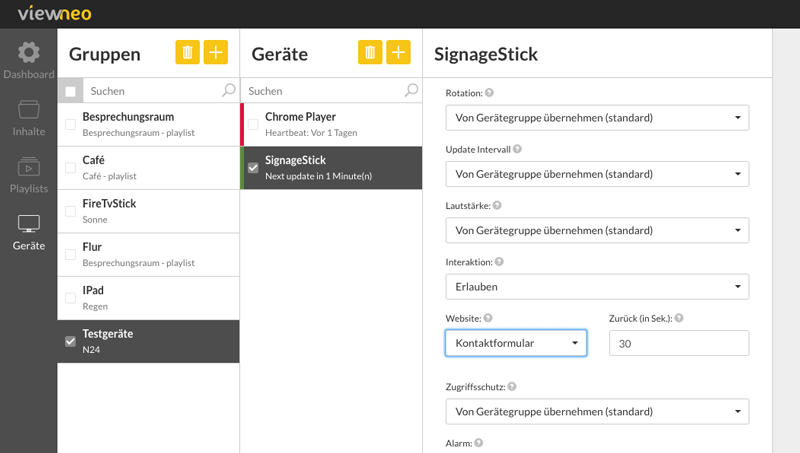Click the help icon next to Rotation

pos(489,93)
